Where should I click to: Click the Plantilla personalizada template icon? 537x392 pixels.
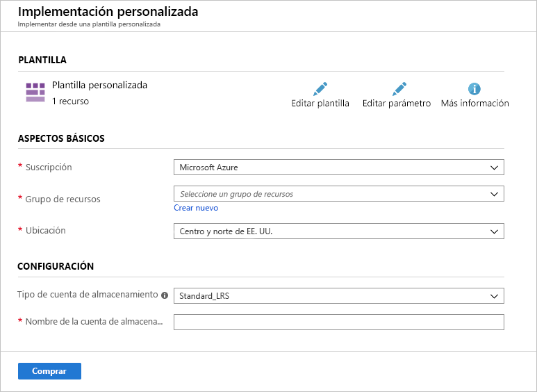pos(35,92)
